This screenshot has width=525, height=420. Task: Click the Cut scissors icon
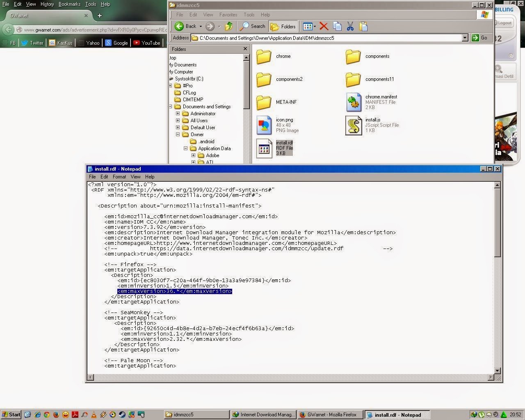350,26
